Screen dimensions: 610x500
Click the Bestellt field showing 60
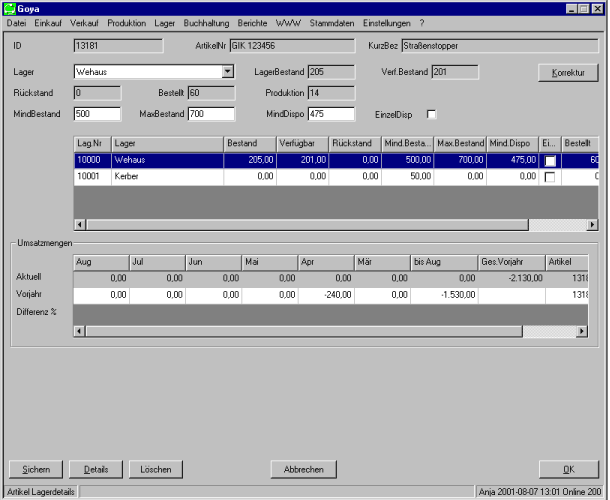[211, 93]
